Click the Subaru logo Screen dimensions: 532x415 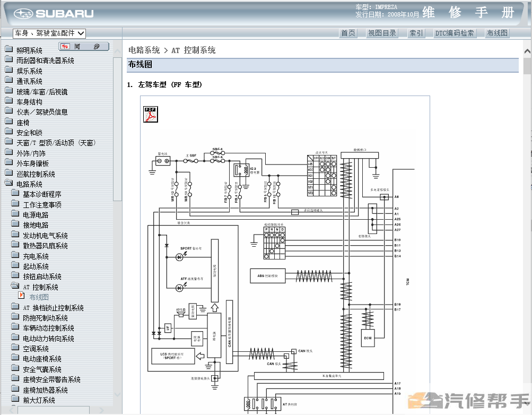pyautogui.click(x=54, y=14)
